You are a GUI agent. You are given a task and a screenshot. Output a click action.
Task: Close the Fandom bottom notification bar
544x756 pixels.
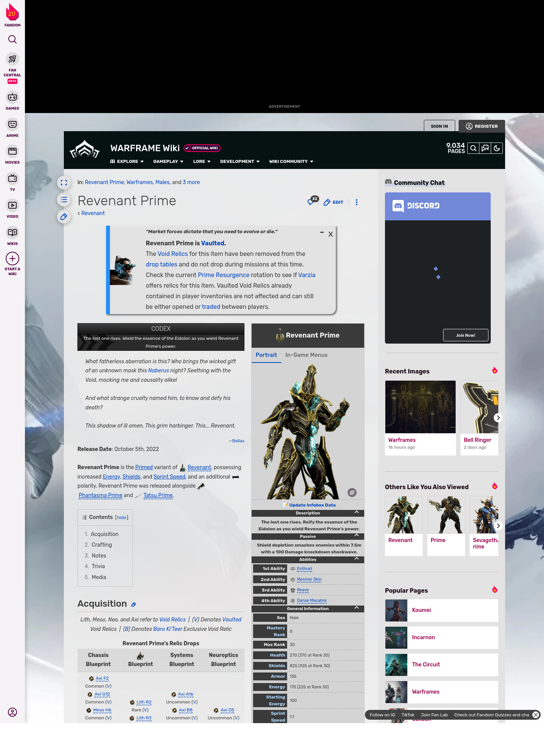(536, 715)
